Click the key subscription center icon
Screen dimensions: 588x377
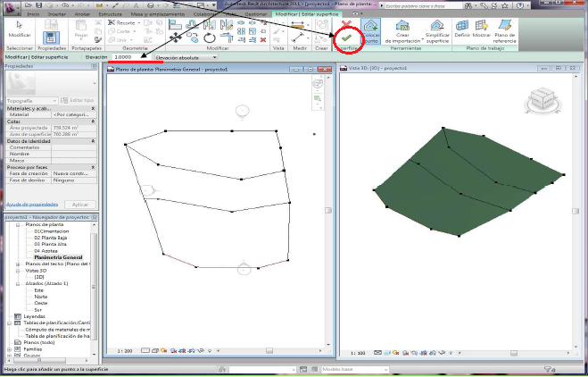(484, 5)
